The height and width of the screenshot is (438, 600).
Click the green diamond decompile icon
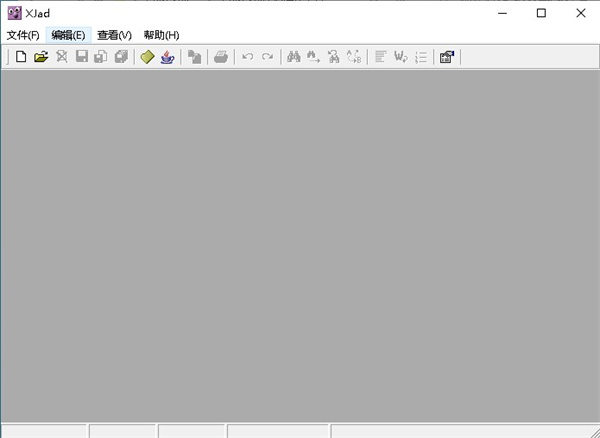[x=148, y=57]
